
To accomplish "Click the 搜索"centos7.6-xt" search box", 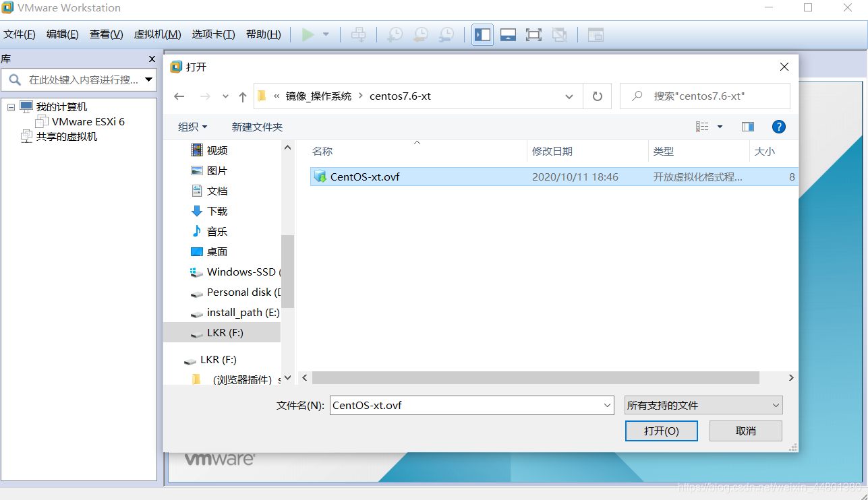I will [x=705, y=96].
